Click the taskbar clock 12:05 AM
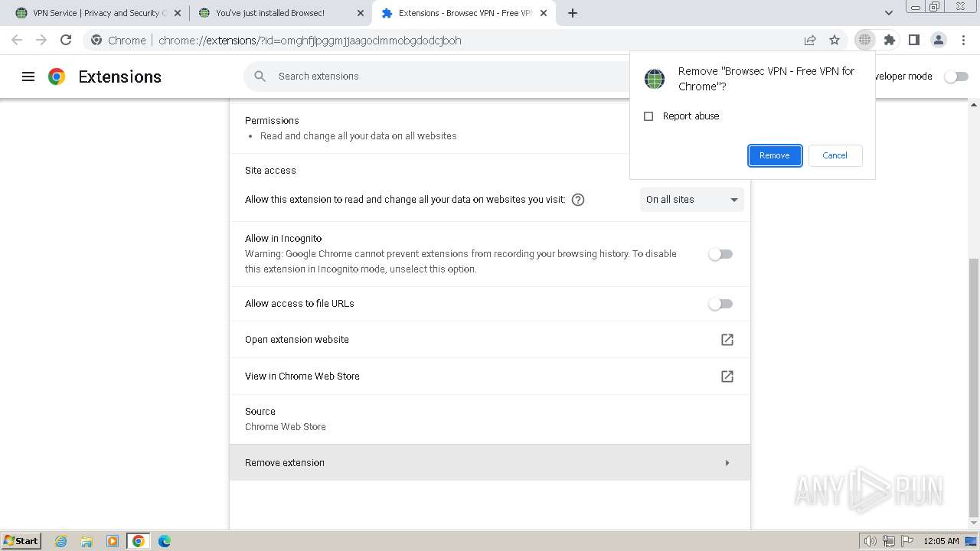 click(x=941, y=541)
